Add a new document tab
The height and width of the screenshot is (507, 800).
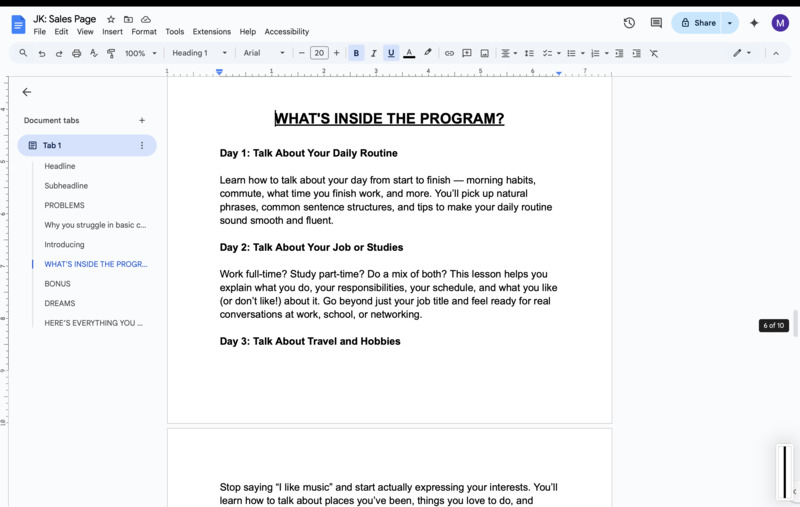point(142,120)
